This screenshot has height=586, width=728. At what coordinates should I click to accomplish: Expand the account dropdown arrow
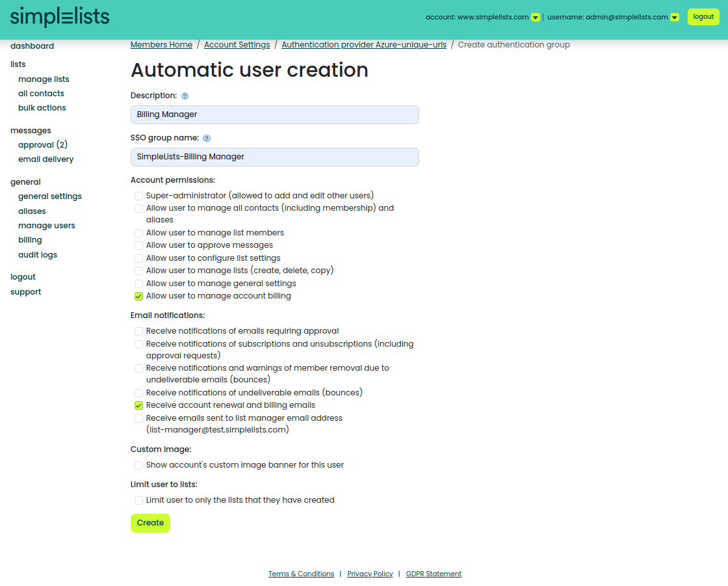[x=536, y=17]
